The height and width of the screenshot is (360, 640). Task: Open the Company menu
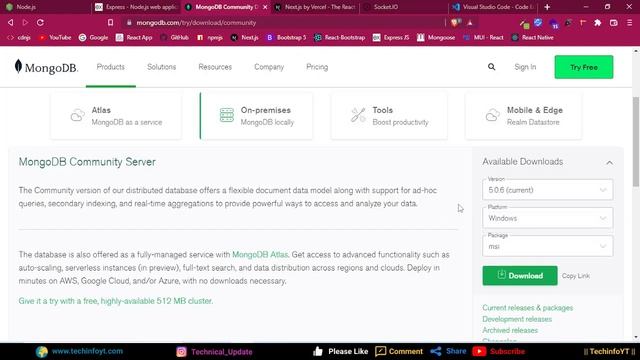[269, 67]
